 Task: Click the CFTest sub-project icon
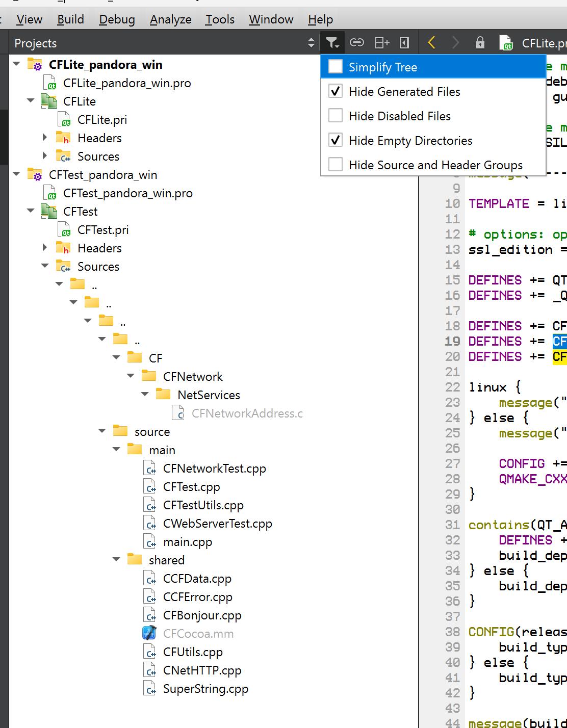(x=49, y=212)
